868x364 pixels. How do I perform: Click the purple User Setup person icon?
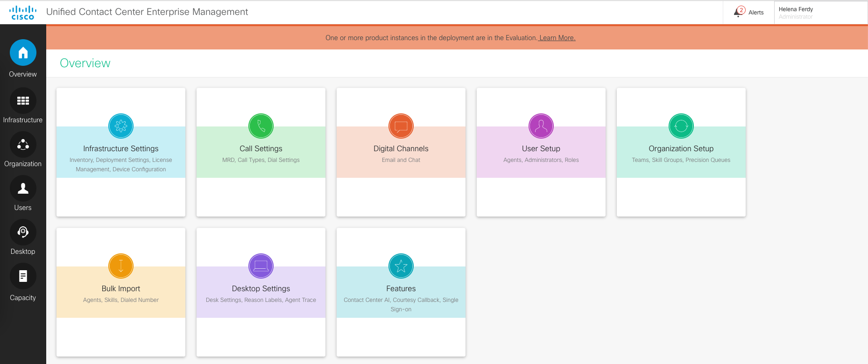pos(541,126)
